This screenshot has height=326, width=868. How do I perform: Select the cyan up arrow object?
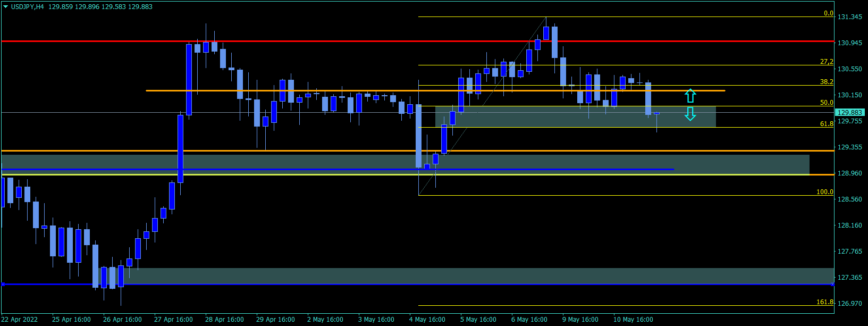690,96
